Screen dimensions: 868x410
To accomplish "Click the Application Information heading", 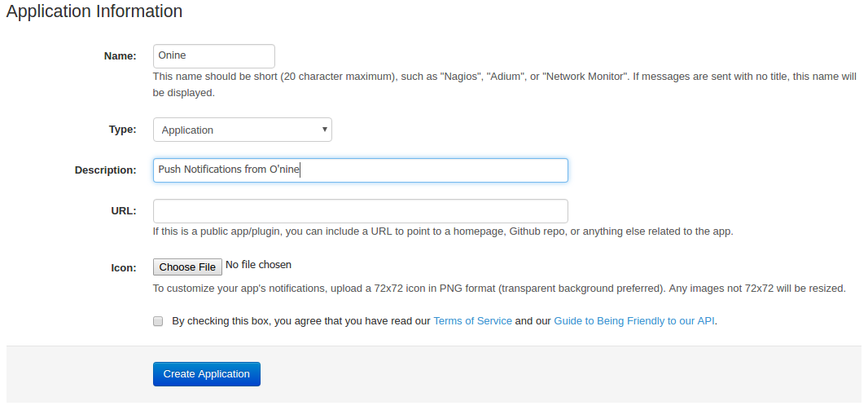I will pos(94,11).
